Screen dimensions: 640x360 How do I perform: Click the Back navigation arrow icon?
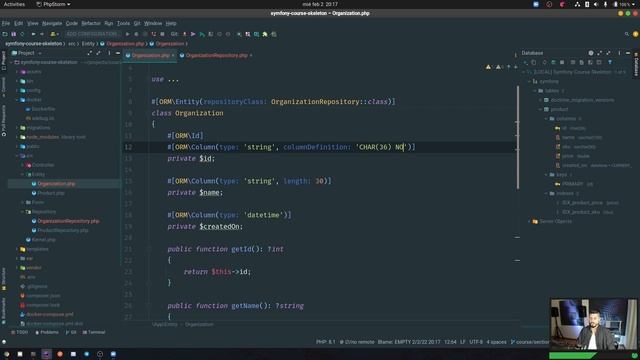pos(33,34)
